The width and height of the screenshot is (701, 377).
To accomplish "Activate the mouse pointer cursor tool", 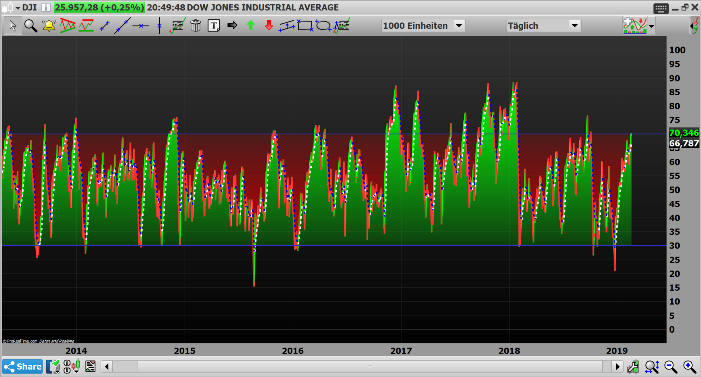I will point(13,26).
